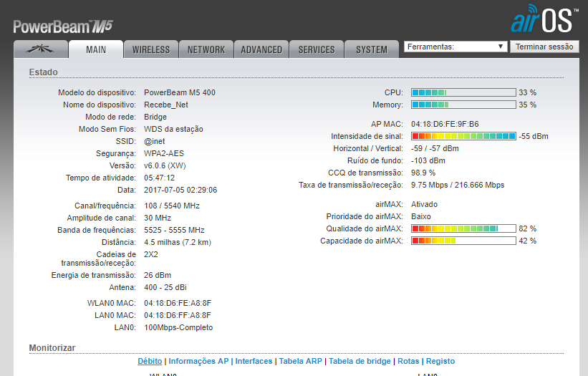Click the 30 MHz channel width value

[x=158, y=218]
